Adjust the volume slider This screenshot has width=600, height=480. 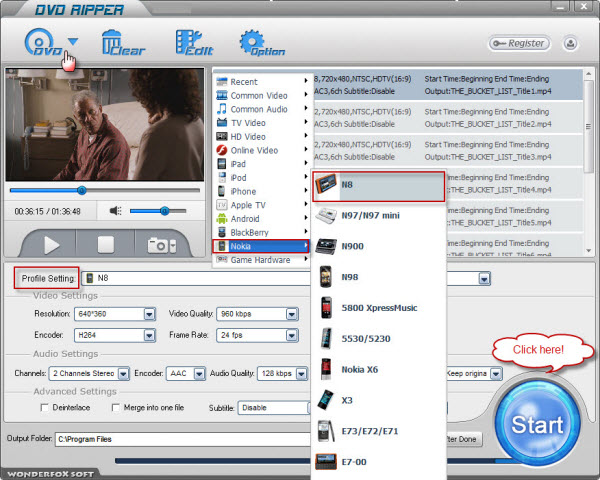tap(158, 211)
